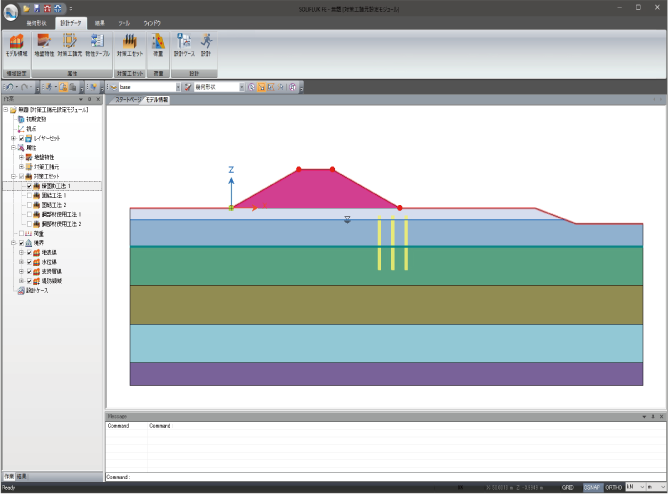This screenshot has width=668, height=494.
Task: Select the 設計ケース item in tree
Action: click(37, 290)
